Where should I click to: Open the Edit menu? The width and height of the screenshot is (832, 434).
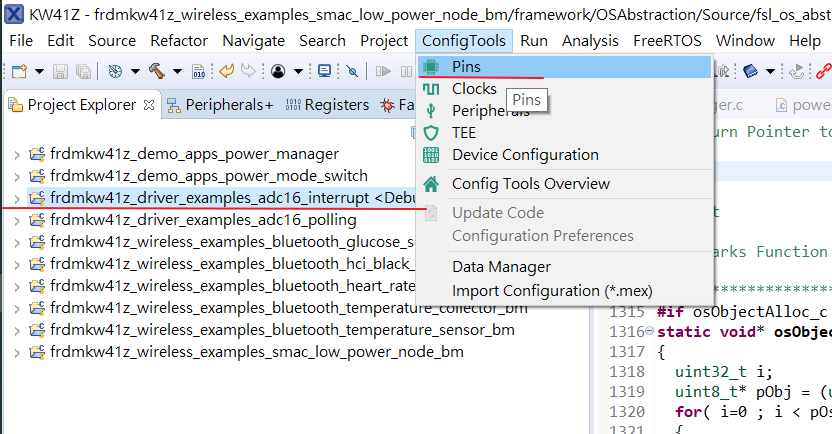60,41
